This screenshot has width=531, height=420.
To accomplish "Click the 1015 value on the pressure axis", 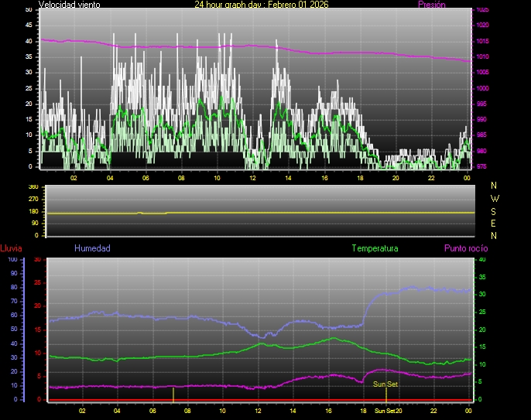I will (482, 41).
